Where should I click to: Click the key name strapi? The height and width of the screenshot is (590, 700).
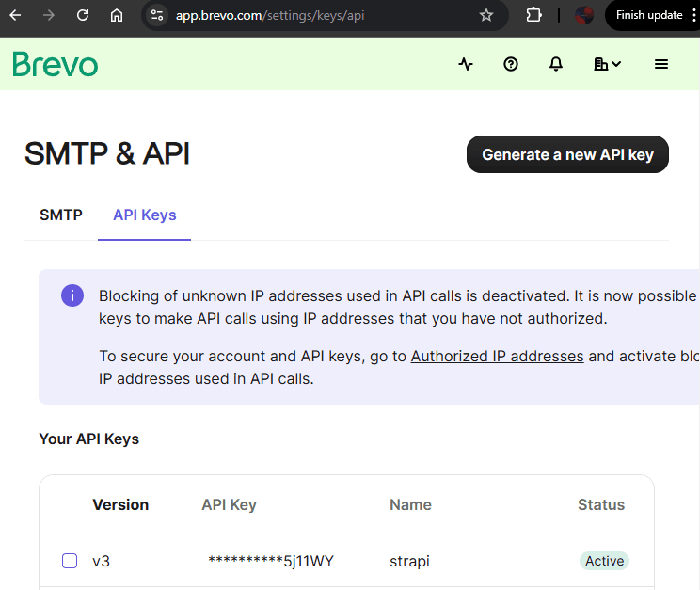[410, 561]
